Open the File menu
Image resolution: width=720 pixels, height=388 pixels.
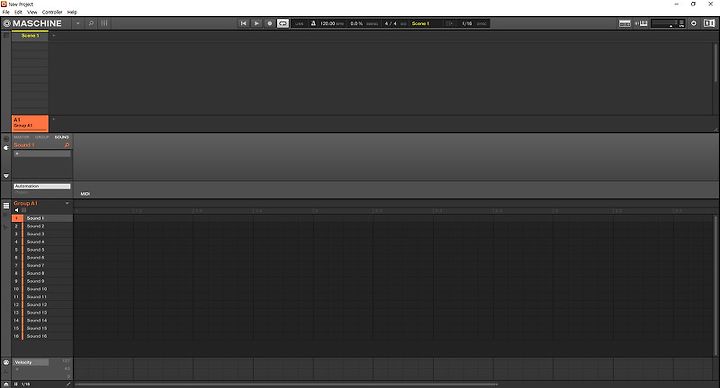pos(6,12)
